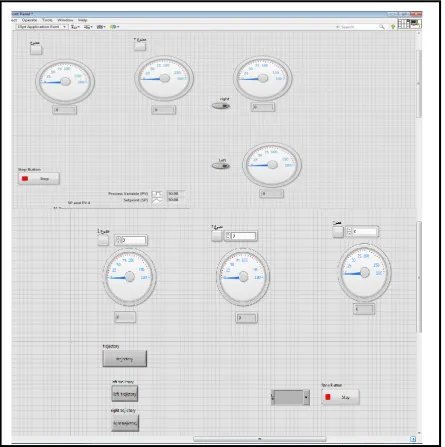445x447 pixels.
Task: Click the numeric control field above the bottom-middle gauge
Action: pos(244,236)
